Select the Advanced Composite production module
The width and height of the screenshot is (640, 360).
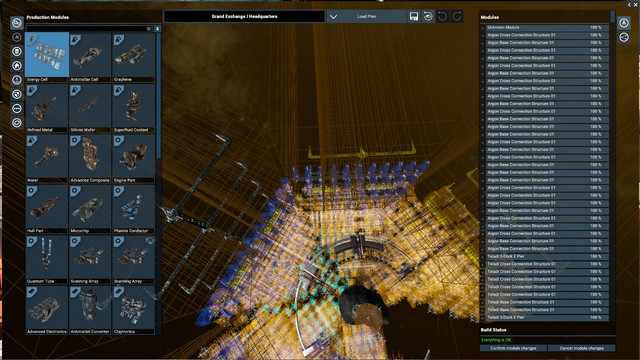(x=90, y=159)
